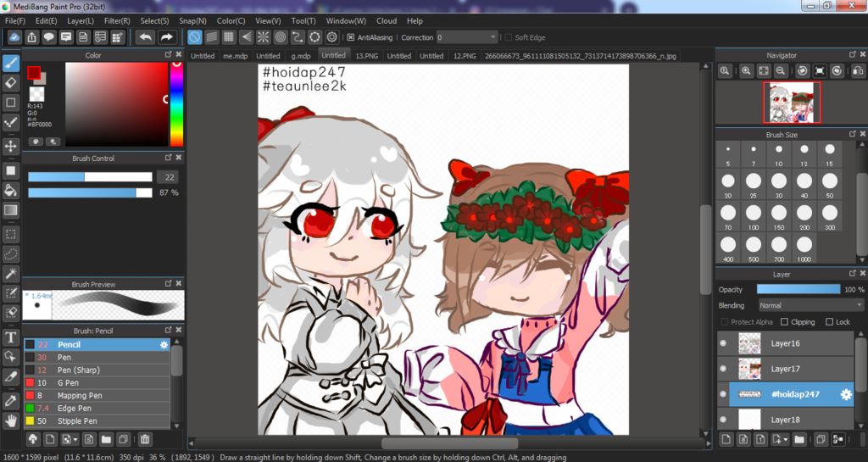
Task: Open #hoidap247 layer settings gear
Action: [x=846, y=394]
